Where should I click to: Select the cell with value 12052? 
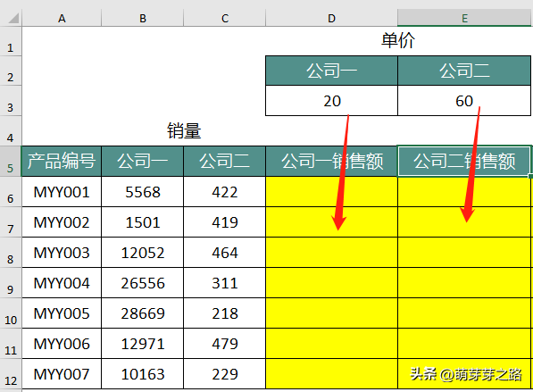143,253
